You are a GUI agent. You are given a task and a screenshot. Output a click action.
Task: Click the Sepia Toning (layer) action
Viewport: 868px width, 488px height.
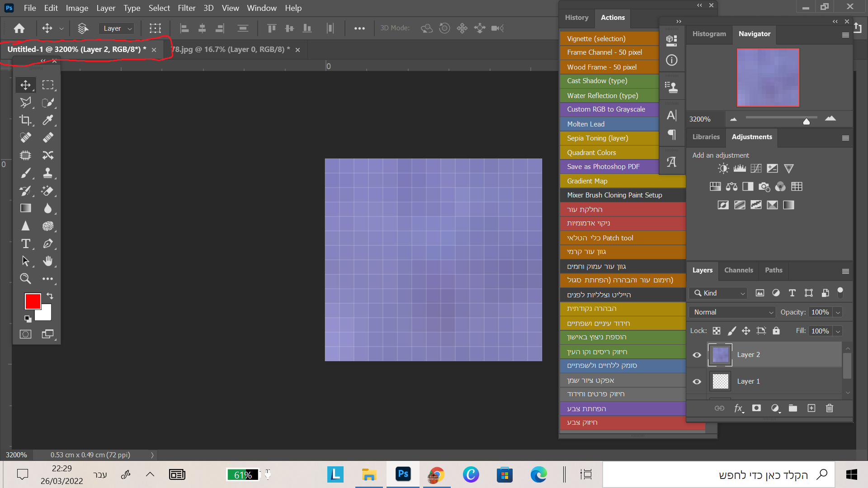tap(597, 138)
